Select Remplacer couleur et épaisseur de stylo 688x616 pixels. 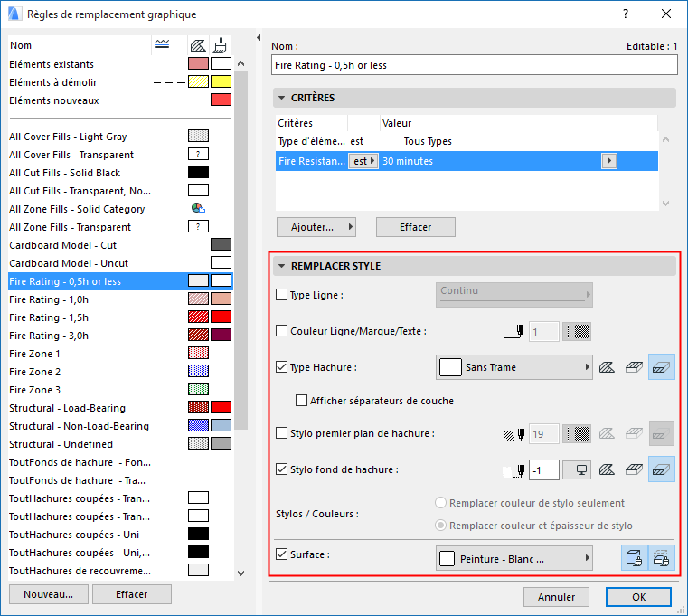point(440,526)
